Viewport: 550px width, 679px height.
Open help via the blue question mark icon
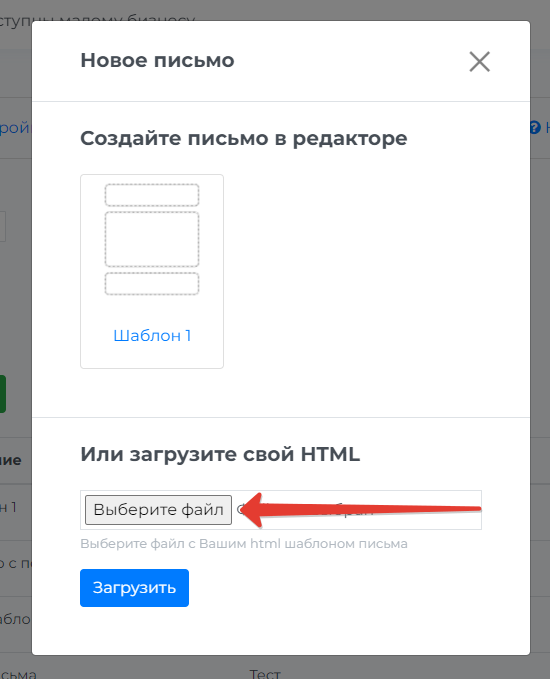(535, 127)
